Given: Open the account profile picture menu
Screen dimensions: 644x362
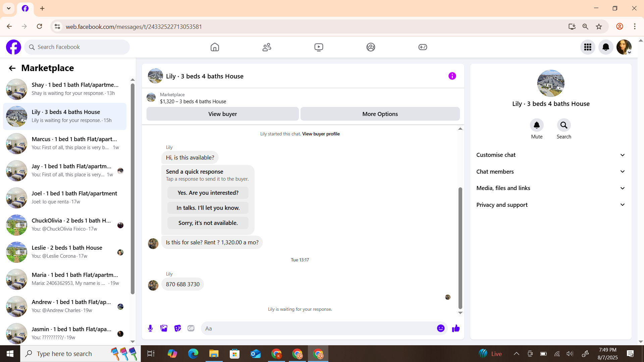Looking at the screenshot, I should (x=624, y=47).
